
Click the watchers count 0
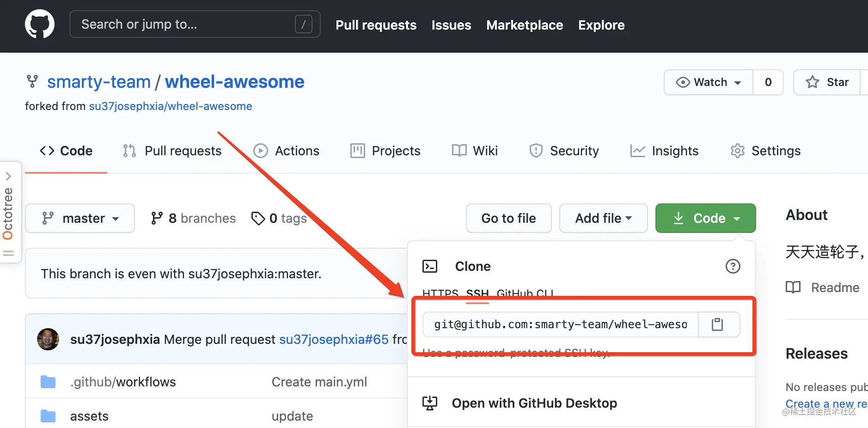(768, 82)
